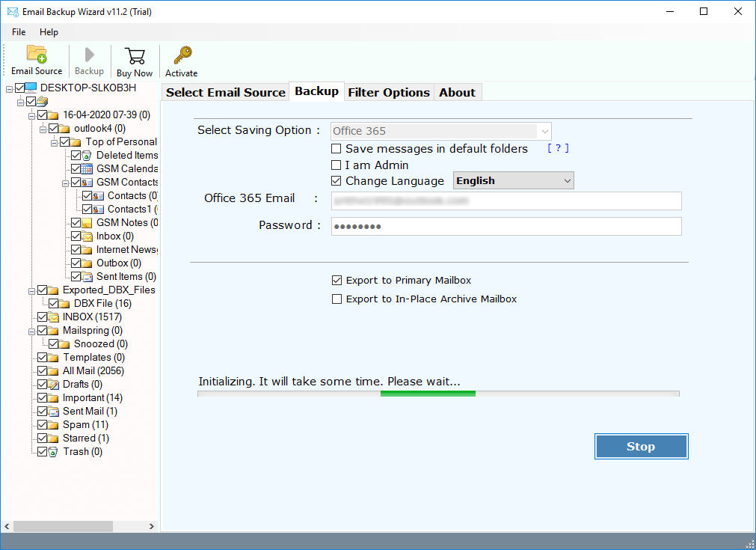
Task: Collapse the Mailspring (0) node
Action: 32,332
